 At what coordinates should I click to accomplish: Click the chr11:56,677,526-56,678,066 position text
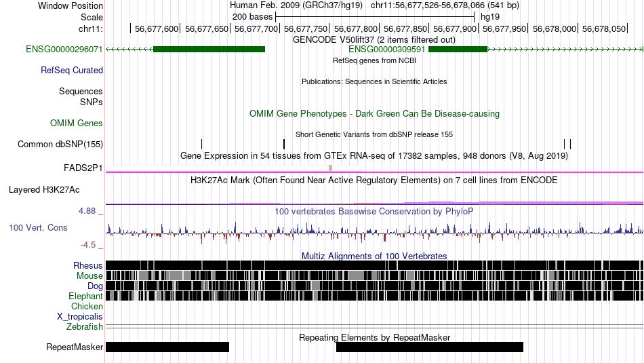(x=445, y=5)
